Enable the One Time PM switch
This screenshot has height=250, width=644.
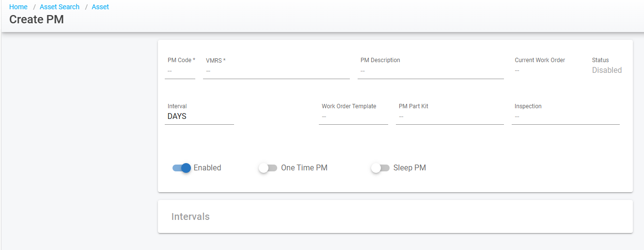pyautogui.click(x=268, y=168)
